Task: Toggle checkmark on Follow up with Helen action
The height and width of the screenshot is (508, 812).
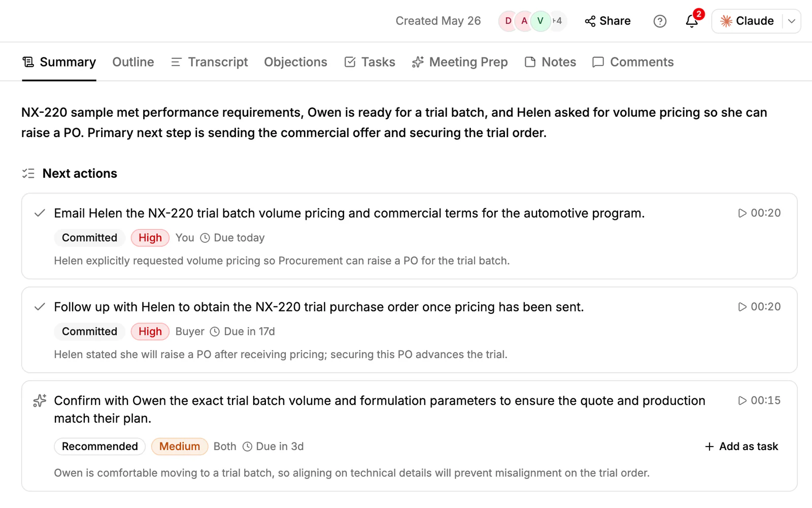Action: tap(40, 307)
